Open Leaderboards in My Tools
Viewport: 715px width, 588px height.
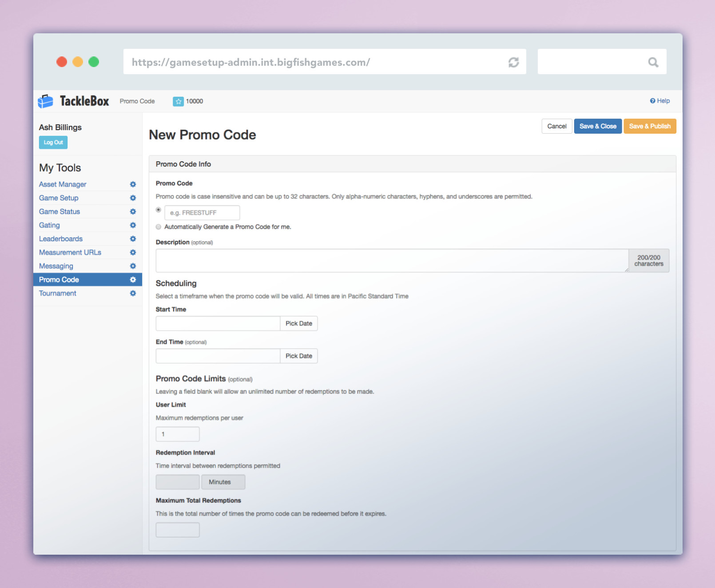click(x=61, y=239)
